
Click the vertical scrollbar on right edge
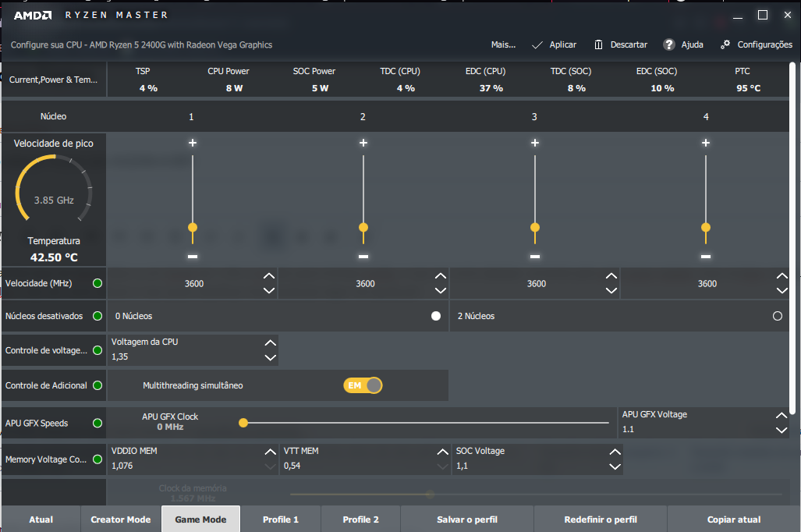click(792, 238)
